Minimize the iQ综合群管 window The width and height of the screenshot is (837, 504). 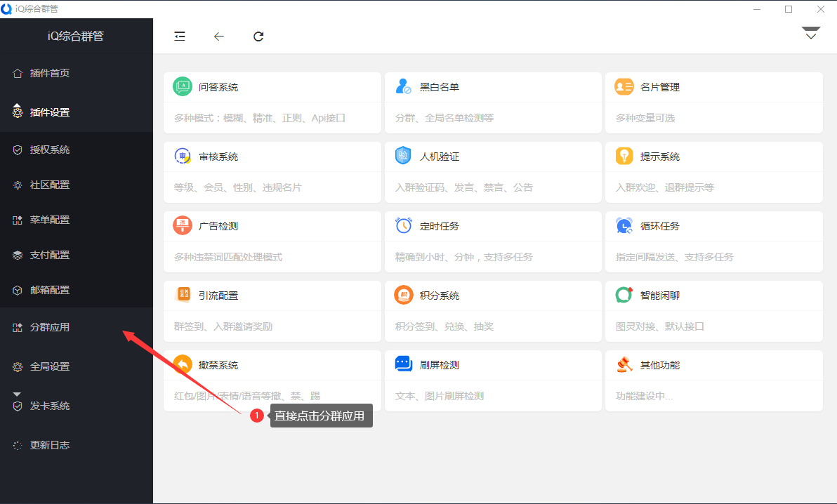(x=757, y=9)
